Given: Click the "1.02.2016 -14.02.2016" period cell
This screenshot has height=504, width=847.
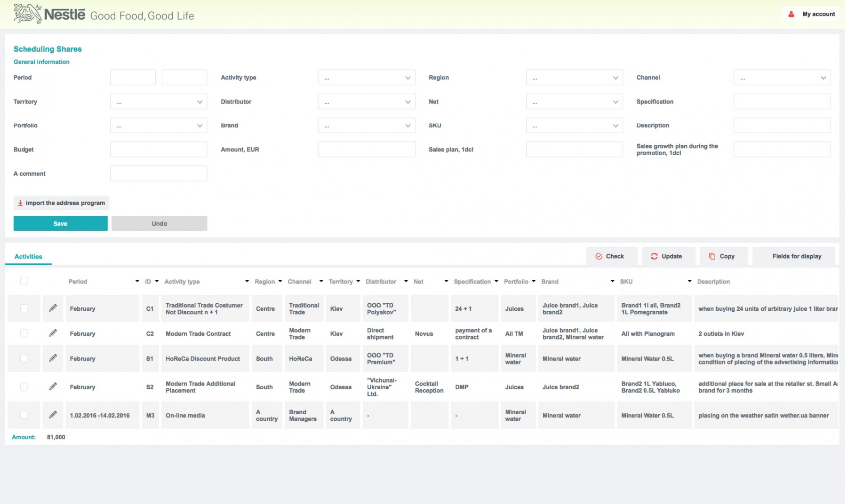Looking at the screenshot, I should (103, 415).
